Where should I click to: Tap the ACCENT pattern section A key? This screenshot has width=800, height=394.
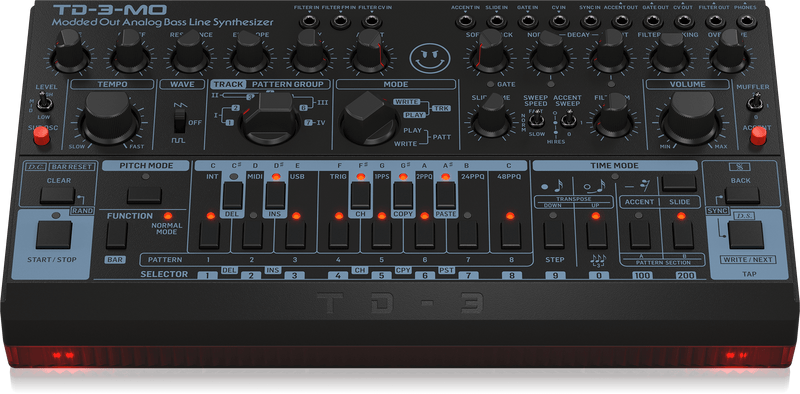click(640, 235)
